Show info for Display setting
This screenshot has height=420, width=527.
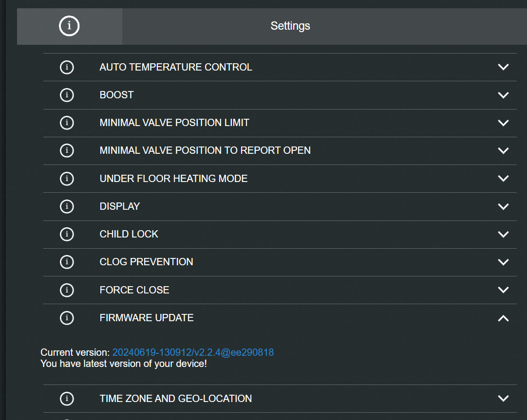(x=67, y=206)
